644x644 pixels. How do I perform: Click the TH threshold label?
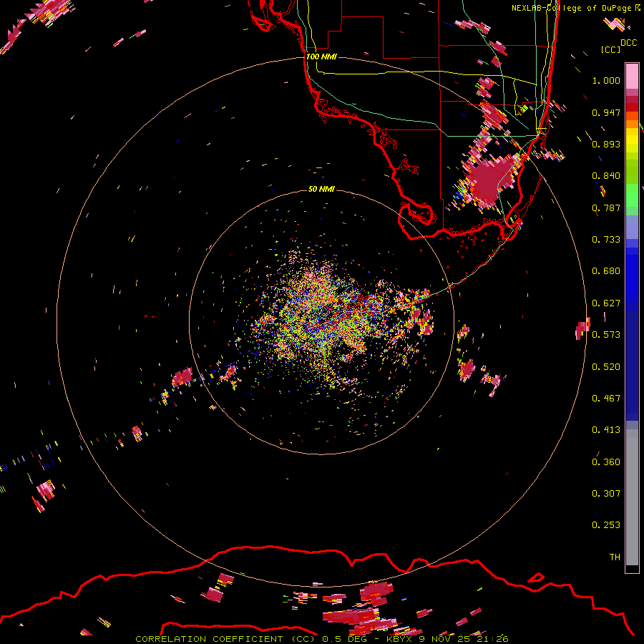coord(615,557)
